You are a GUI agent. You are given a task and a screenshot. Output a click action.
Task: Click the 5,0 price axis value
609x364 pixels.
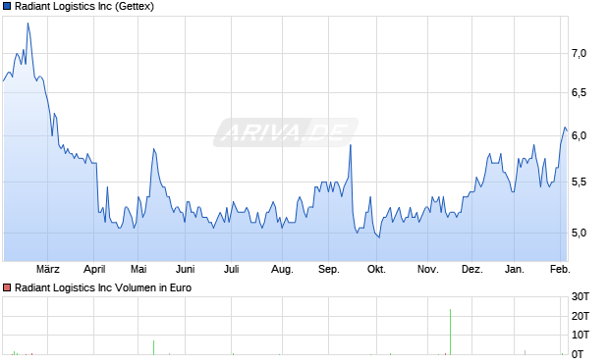[x=579, y=233]
